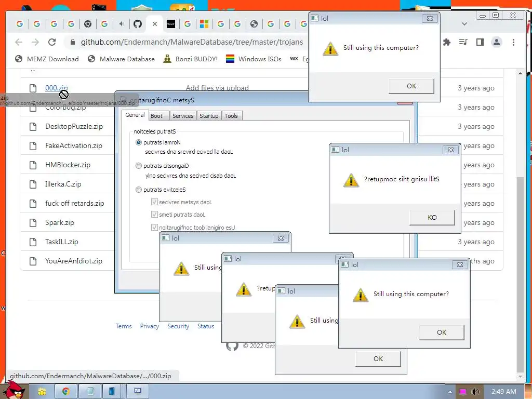Open Illerka.C.zip in file list
Screen dimensions: 532x399
click(x=63, y=184)
